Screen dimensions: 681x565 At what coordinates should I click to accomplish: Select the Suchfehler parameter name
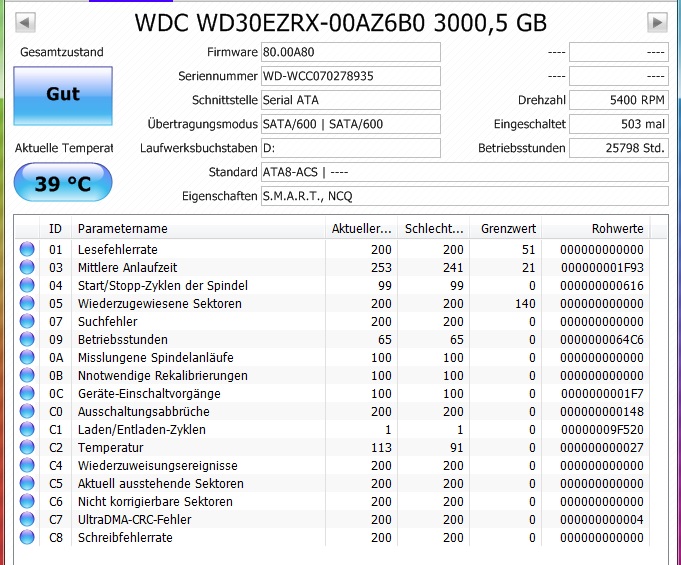107,322
